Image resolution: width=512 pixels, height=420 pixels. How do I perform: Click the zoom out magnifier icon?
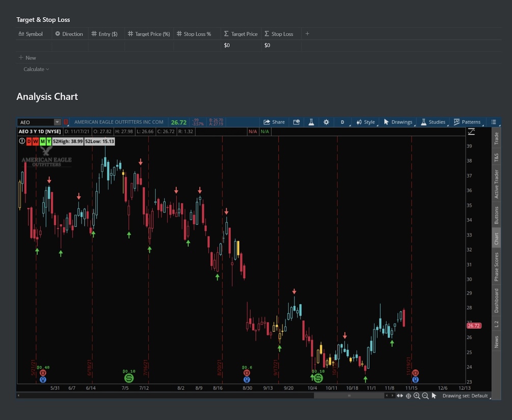pyautogui.click(x=425, y=396)
